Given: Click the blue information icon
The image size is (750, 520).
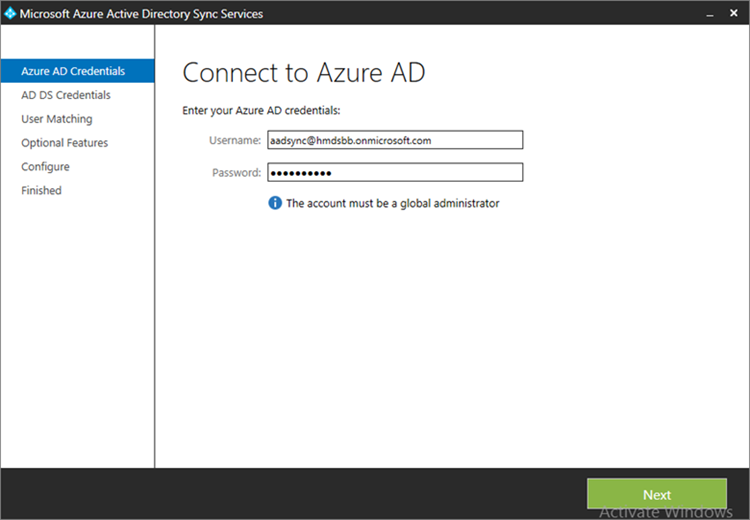Looking at the screenshot, I should [x=275, y=203].
